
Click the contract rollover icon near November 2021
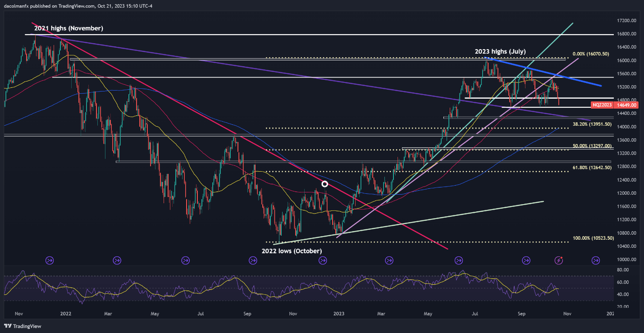(x=50, y=260)
